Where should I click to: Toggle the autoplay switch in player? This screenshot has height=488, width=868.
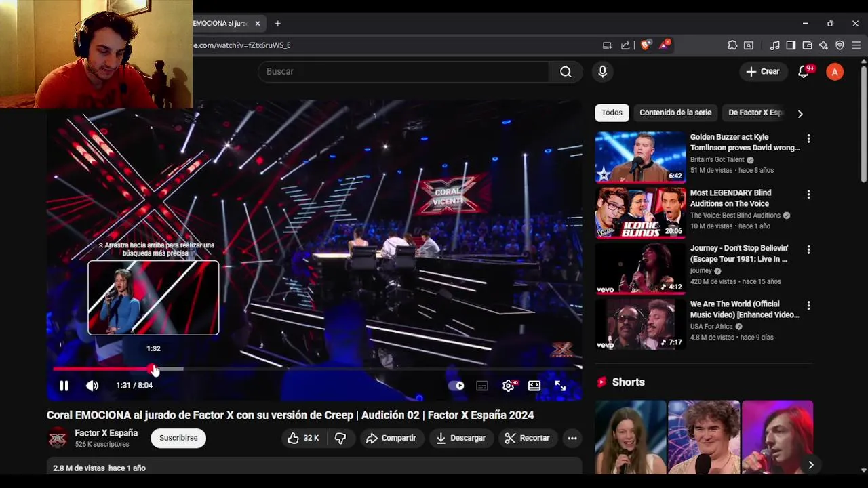(x=457, y=386)
